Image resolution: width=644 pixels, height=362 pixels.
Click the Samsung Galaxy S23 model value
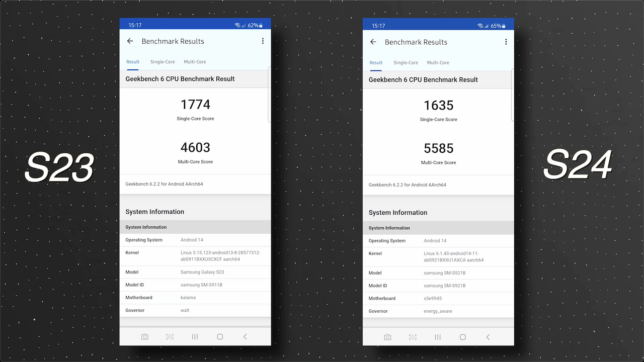(x=202, y=272)
